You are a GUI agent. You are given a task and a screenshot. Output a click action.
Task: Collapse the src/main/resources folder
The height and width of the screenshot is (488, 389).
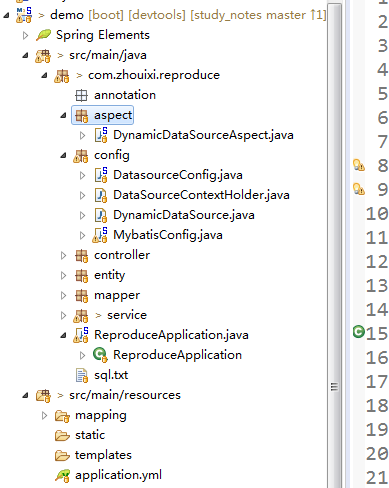25,395
